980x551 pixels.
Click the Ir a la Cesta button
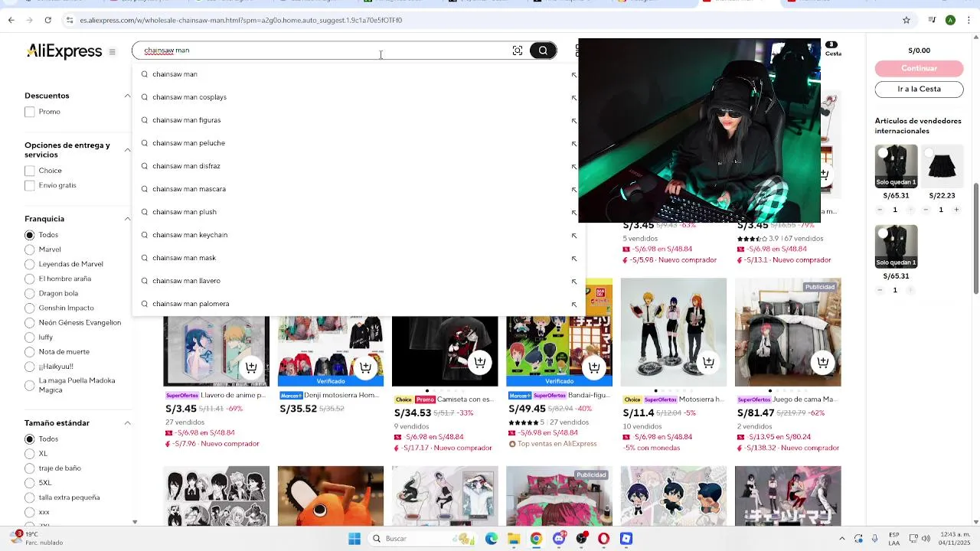[919, 89]
